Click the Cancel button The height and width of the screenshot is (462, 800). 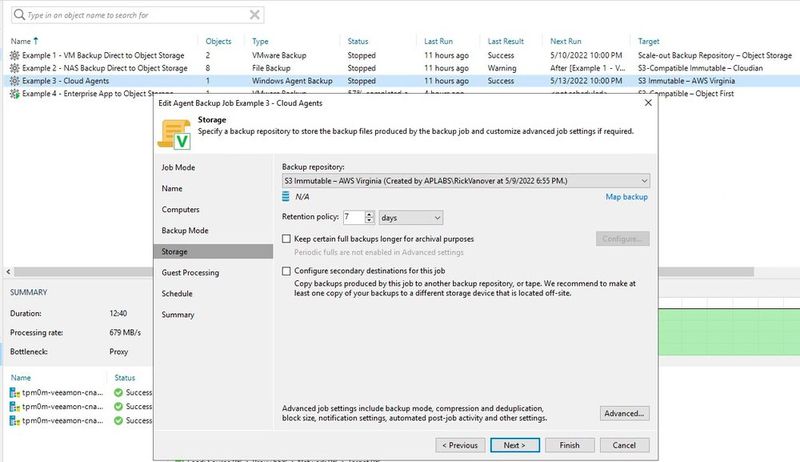[x=624, y=445]
